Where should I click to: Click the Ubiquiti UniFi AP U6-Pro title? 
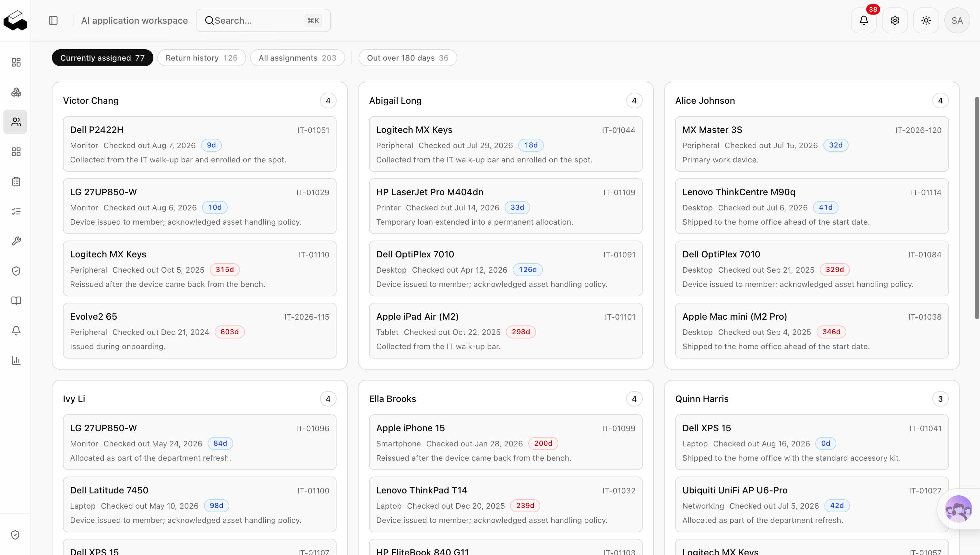735,490
